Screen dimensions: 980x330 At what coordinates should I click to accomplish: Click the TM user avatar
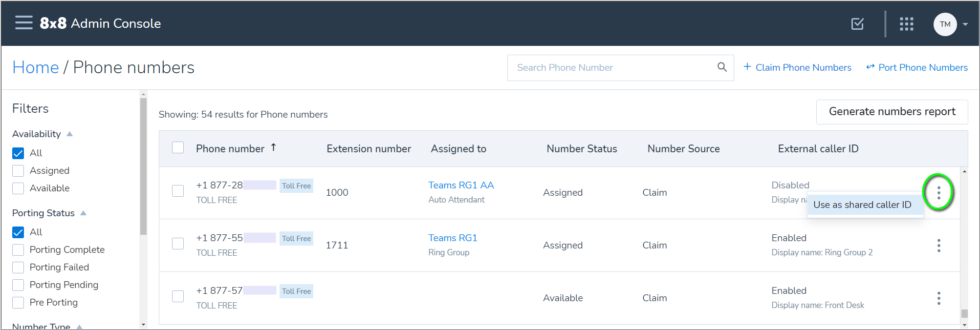tap(945, 24)
